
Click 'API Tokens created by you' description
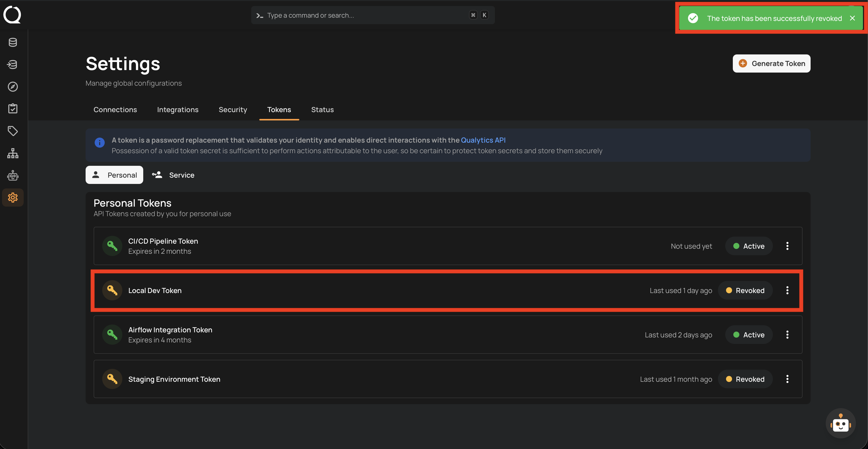click(x=162, y=214)
